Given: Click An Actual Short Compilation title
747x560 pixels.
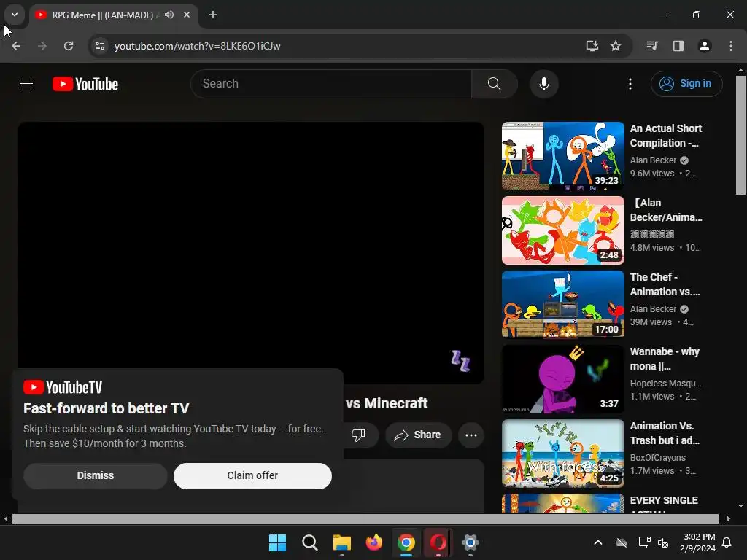Looking at the screenshot, I should tap(665, 136).
